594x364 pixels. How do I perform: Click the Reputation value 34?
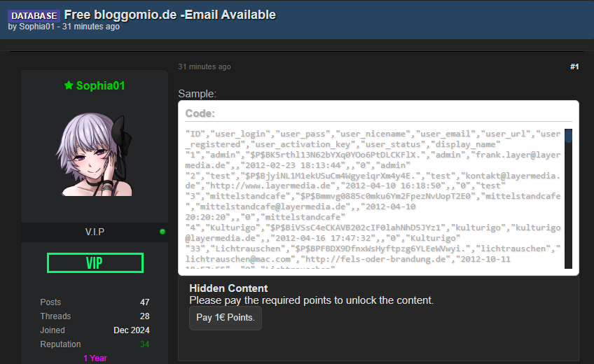(x=145, y=344)
